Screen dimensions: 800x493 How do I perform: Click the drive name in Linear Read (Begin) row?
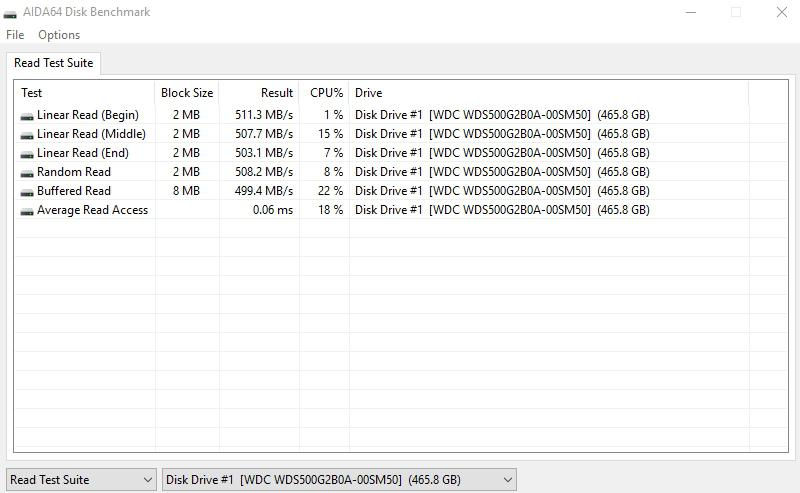tap(502, 115)
